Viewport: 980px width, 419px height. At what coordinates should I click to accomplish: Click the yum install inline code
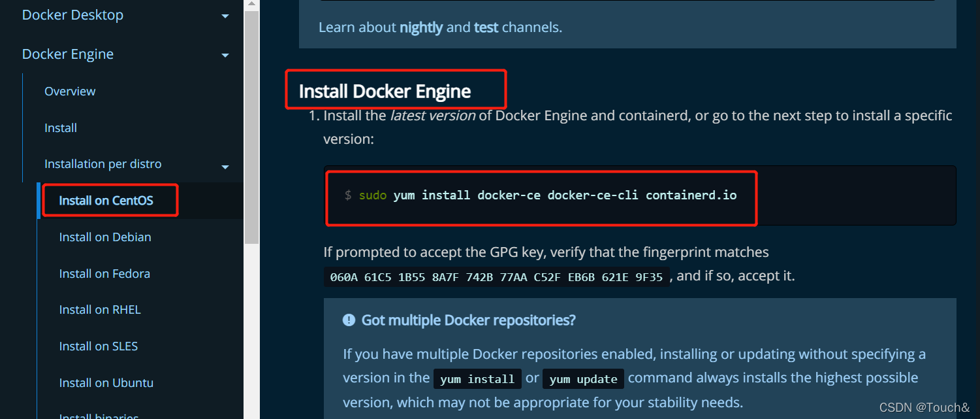pyautogui.click(x=477, y=379)
